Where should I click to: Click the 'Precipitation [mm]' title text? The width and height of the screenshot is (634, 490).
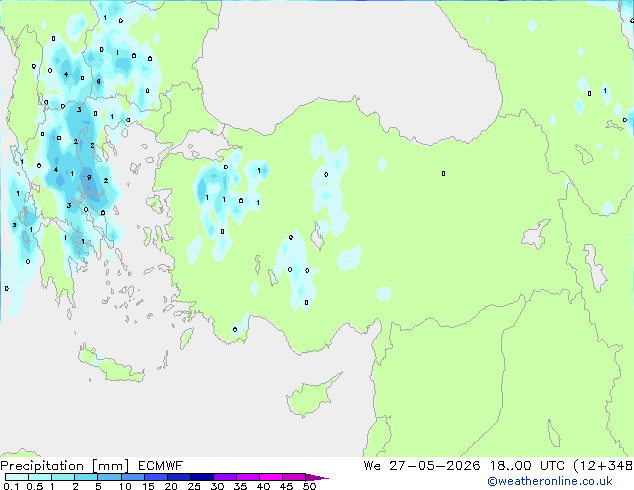65,466
